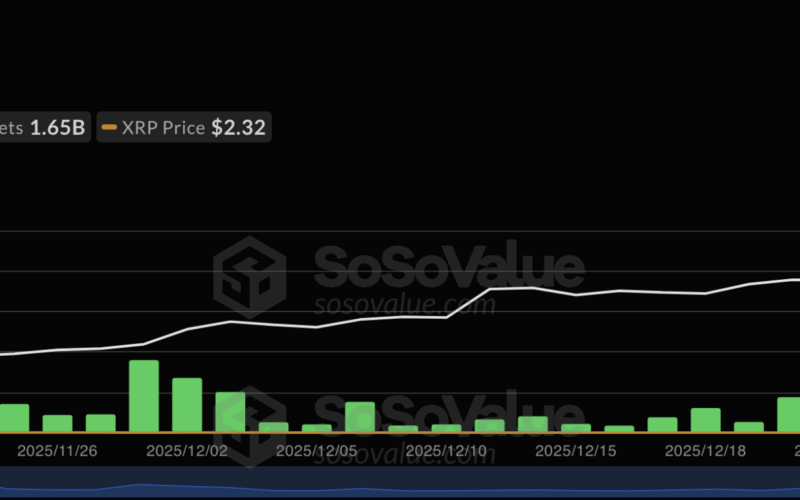Click the orange XRP Price legend marker

click(109, 128)
